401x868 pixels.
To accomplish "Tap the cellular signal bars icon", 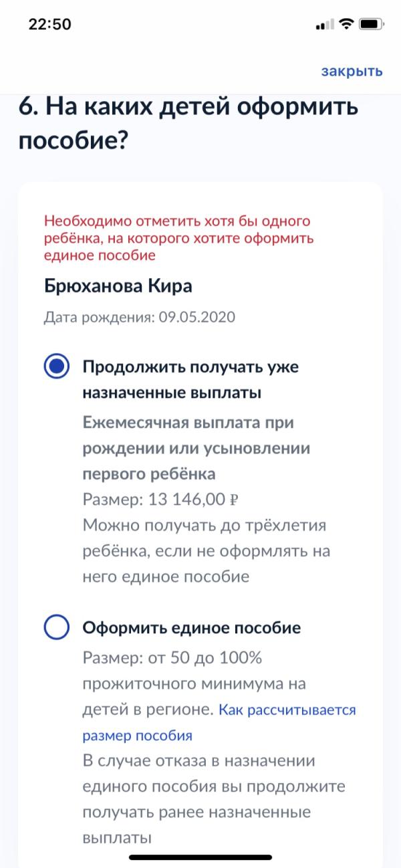I will pos(324,25).
